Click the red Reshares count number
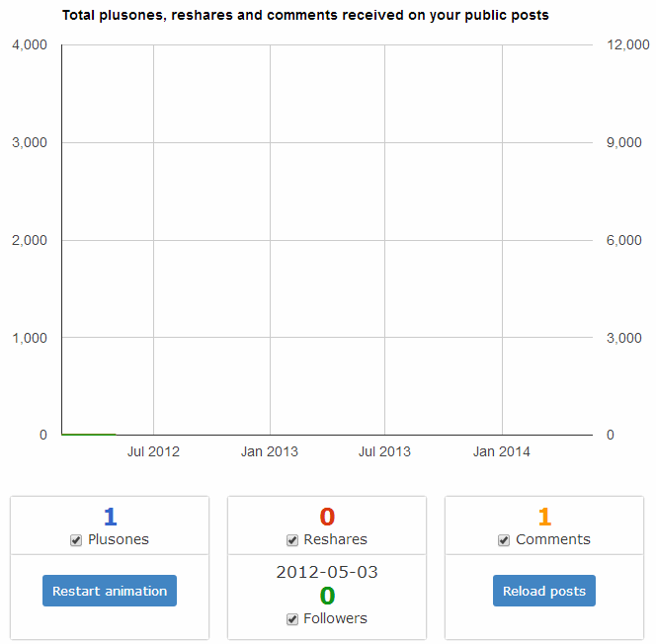The width and height of the screenshot is (656, 644). point(327,517)
